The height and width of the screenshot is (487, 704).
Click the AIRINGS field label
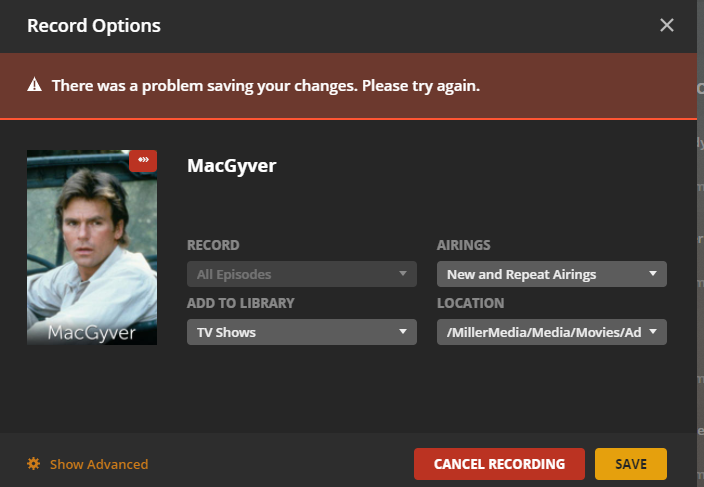pos(464,245)
